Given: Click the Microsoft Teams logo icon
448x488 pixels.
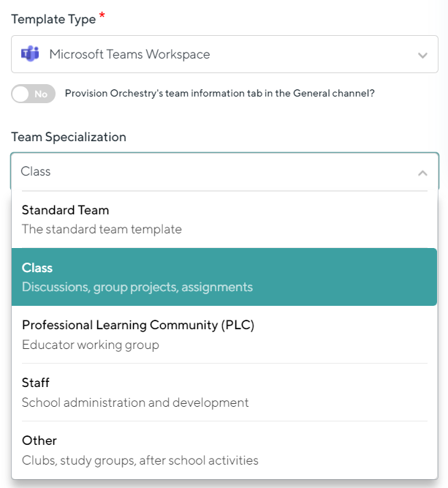Looking at the screenshot, I should [30, 54].
